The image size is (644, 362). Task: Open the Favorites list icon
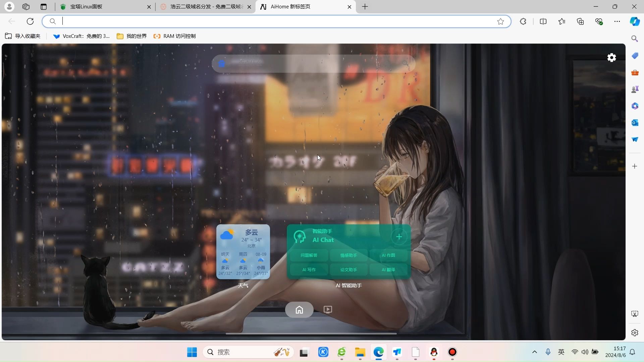click(562, 21)
